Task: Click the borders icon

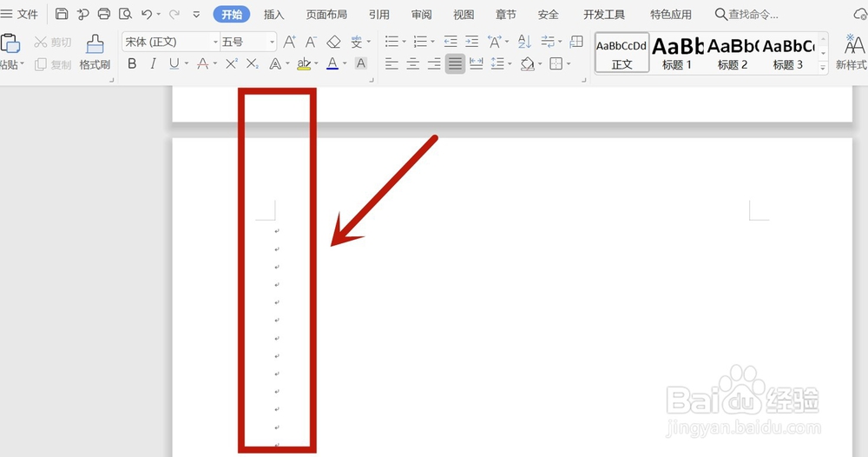Action: [x=556, y=64]
